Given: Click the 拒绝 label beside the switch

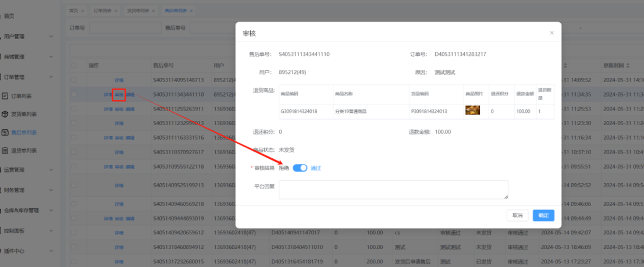Looking at the screenshot, I should click(284, 168).
